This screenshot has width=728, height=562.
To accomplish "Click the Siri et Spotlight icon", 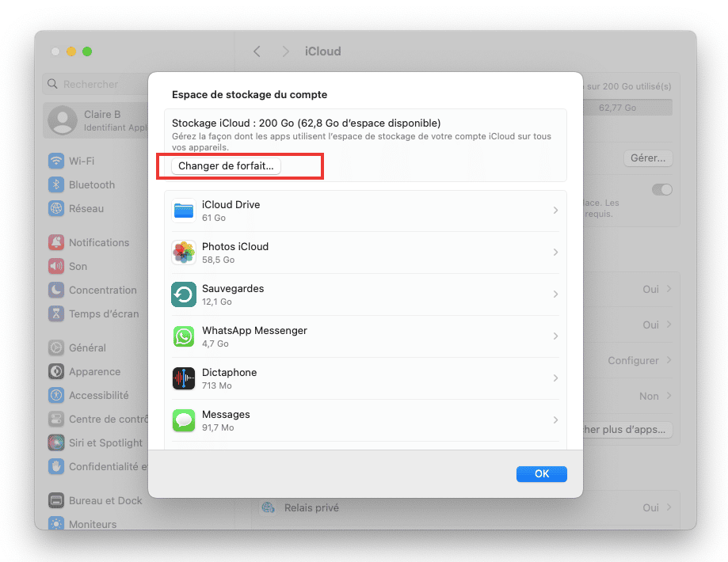I will pos(56,442).
